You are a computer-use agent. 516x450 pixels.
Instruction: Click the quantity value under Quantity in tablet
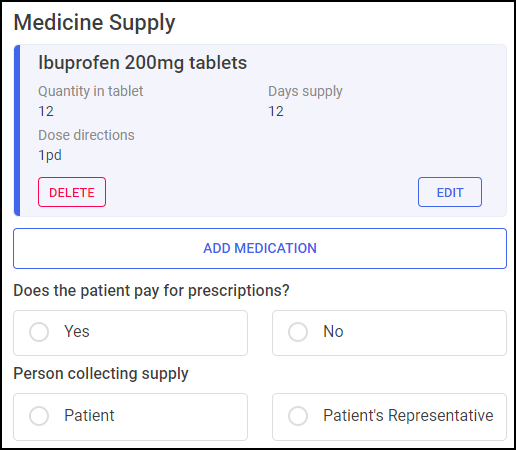(x=46, y=111)
